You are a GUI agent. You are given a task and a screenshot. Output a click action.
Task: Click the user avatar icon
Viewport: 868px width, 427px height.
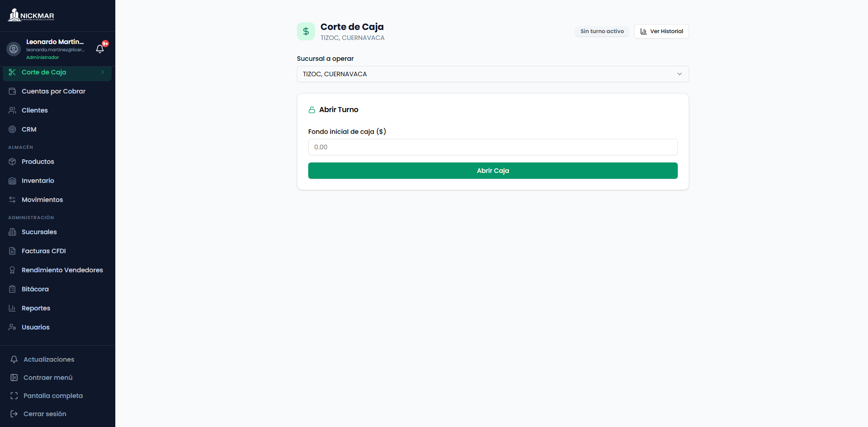(14, 49)
